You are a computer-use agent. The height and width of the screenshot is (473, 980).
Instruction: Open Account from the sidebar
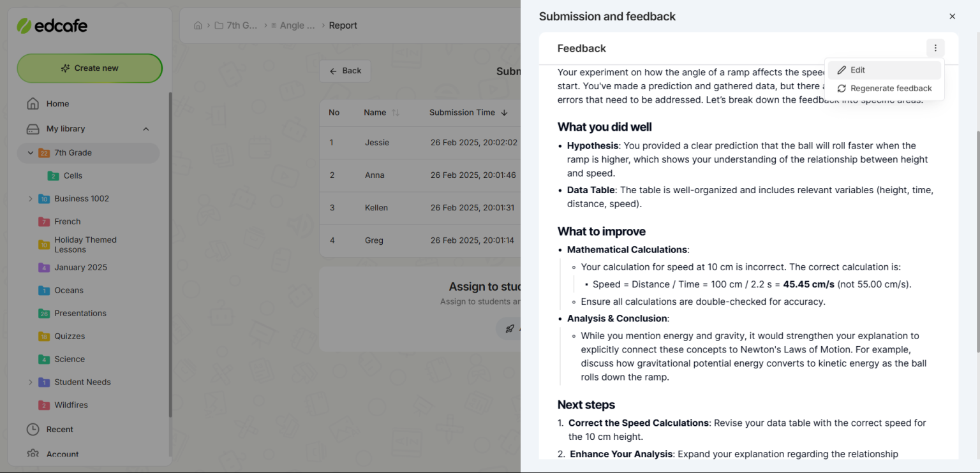(33, 454)
